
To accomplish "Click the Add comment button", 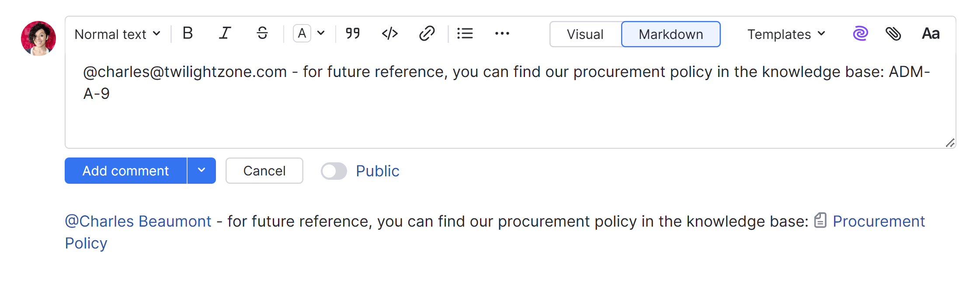I will (x=125, y=171).
